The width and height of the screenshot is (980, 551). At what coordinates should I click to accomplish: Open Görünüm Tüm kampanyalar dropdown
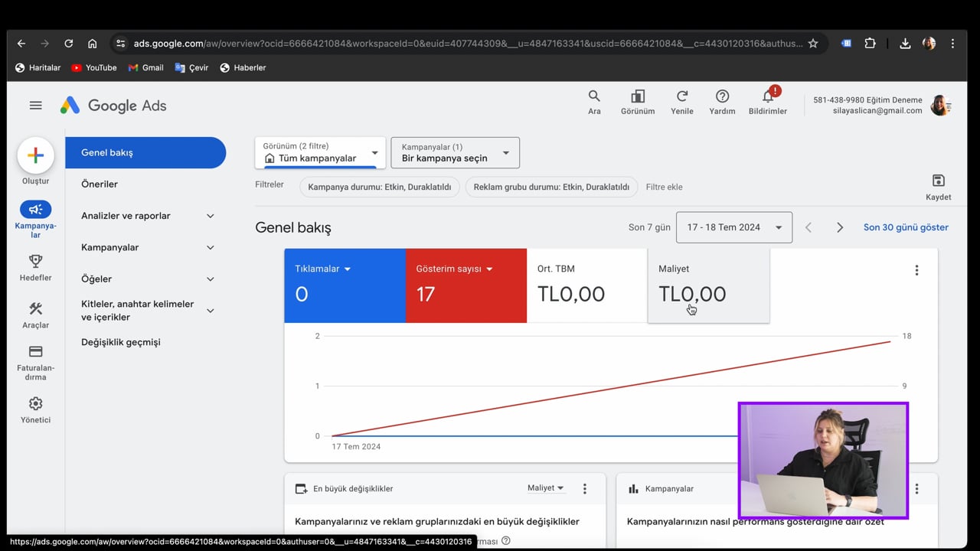[320, 152]
